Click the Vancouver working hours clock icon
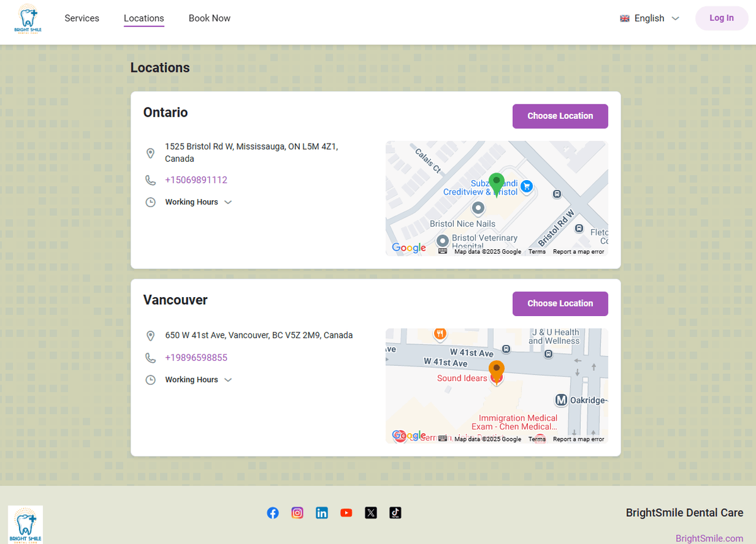Viewport: 756px width, 544px height. [x=151, y=380]
